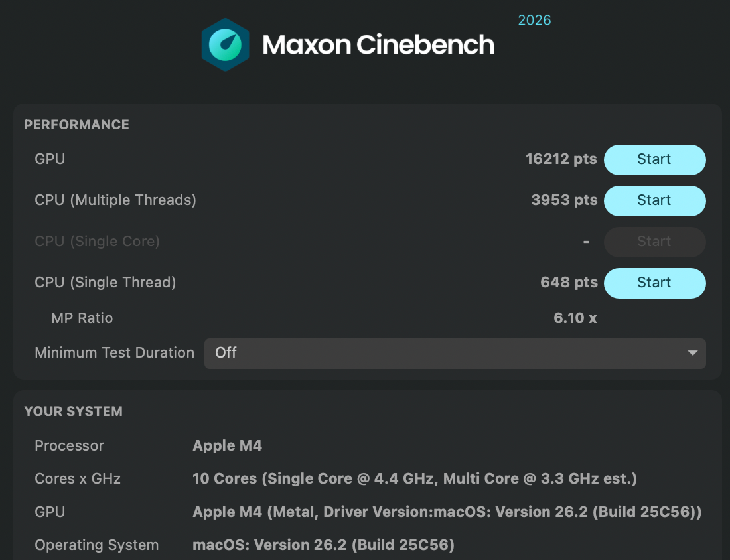The image size is (730, 560).
Task: Click the GPU score '16212 pts'
Action: tap(561, 159)
